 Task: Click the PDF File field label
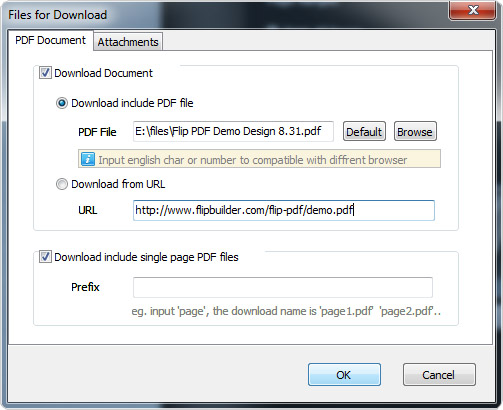point(97,132)
